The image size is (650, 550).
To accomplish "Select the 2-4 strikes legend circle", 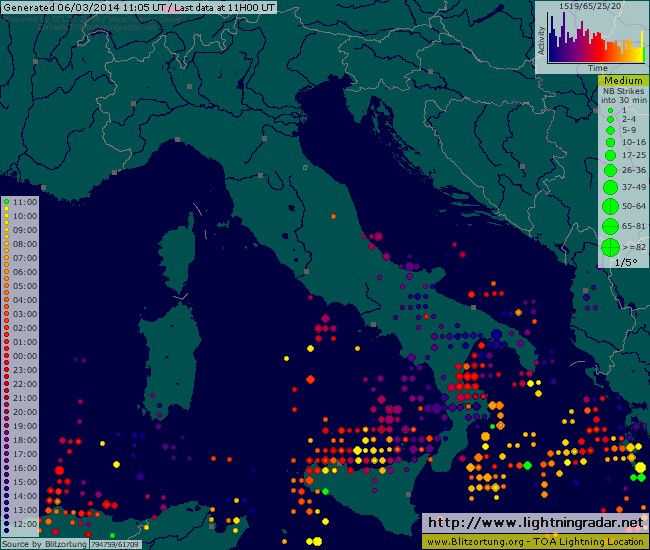I will pos(610,119).
